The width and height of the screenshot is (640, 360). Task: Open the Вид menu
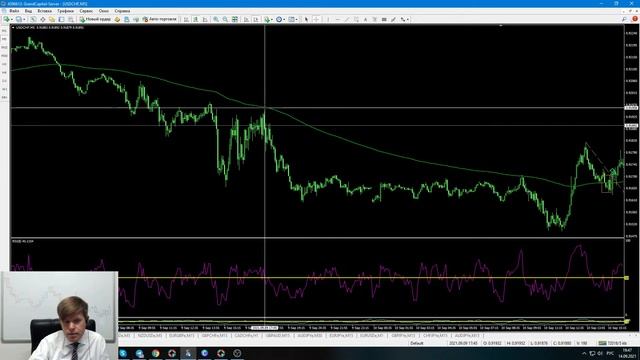28,11
